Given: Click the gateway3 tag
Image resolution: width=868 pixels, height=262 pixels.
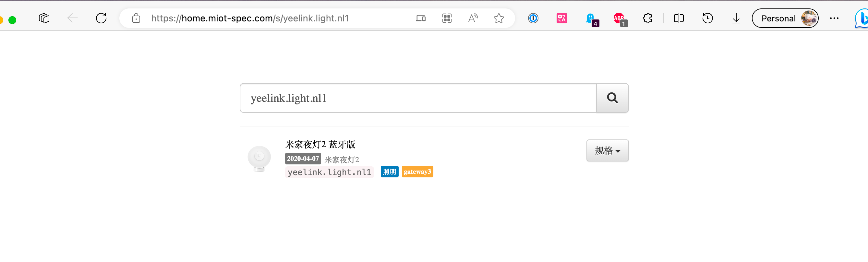Looking at the screenshot, I should point(417,172).
